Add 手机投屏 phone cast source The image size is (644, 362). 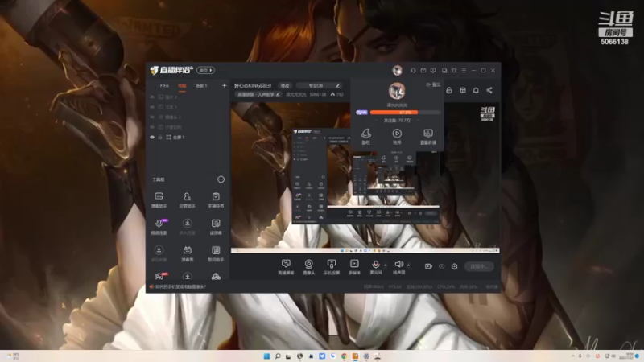click(x=332, y=267)
